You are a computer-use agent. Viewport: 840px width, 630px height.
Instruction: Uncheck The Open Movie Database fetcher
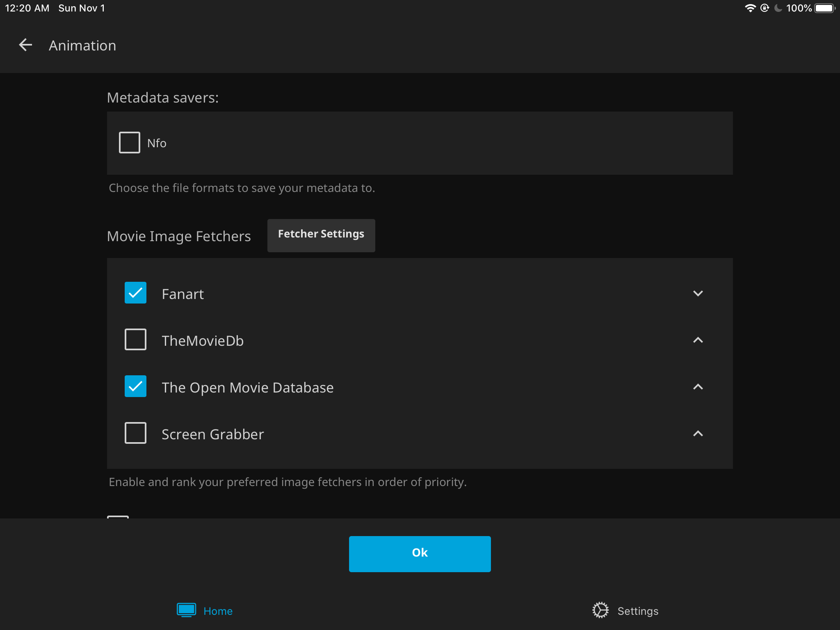pos(135,386)
